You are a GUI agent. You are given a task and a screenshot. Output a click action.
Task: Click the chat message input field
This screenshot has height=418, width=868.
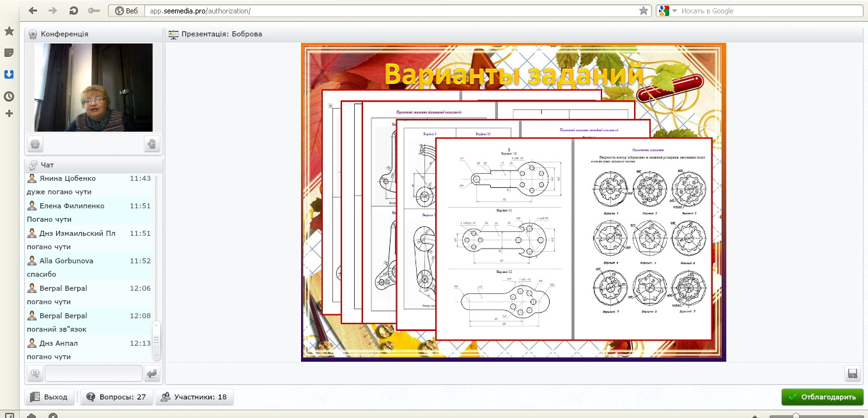(x=93, y=373)
